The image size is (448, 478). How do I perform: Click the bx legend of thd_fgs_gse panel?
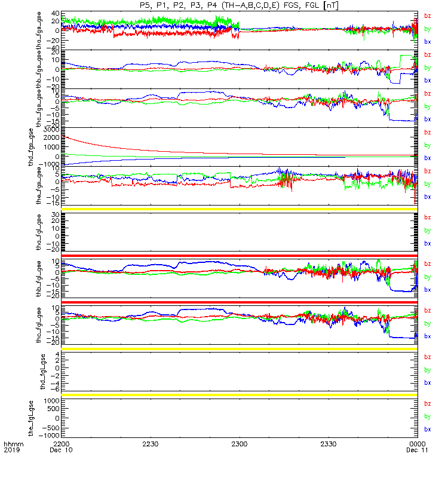pyautogui.click(x=428, y=158)
